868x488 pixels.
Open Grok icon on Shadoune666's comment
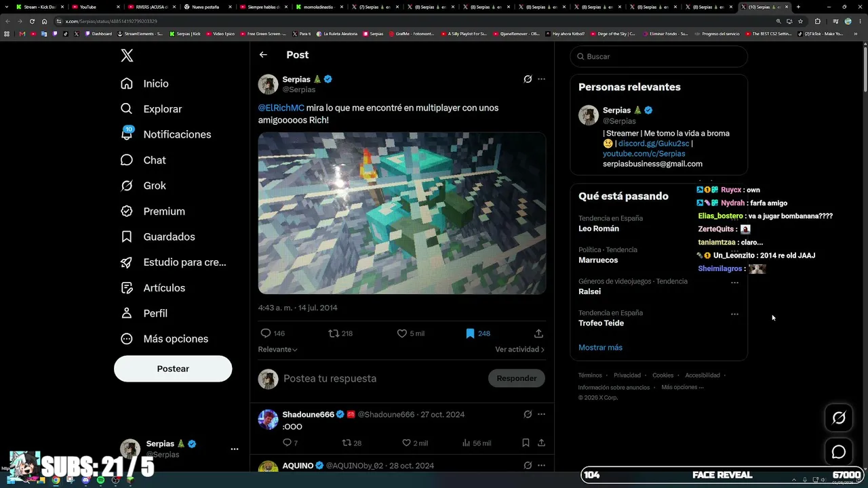[528, 414]
